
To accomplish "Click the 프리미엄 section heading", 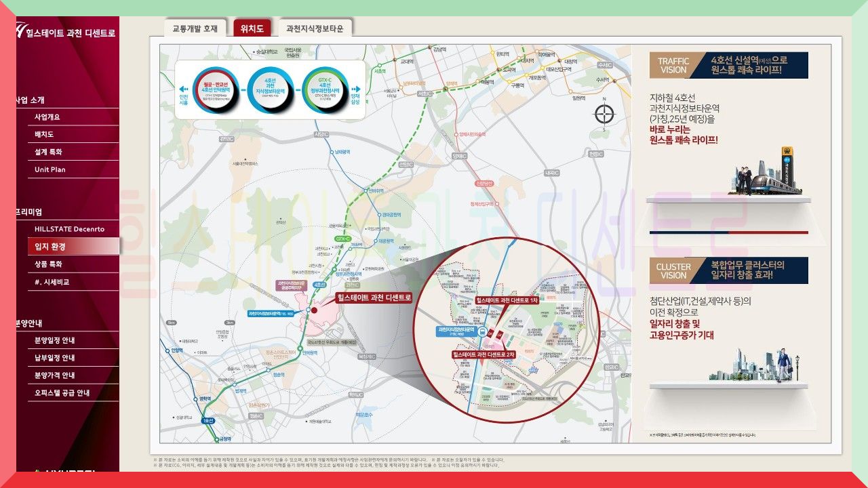I will (29, 212).
